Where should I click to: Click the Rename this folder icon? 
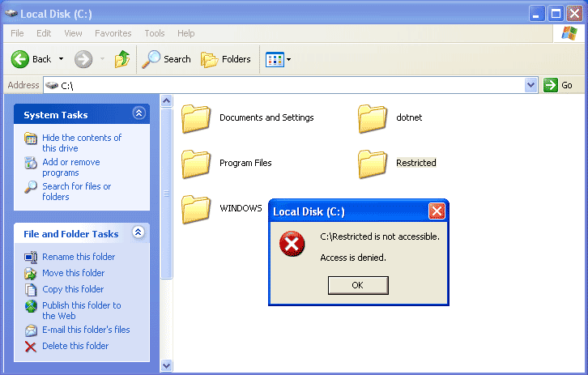[31, 258]
